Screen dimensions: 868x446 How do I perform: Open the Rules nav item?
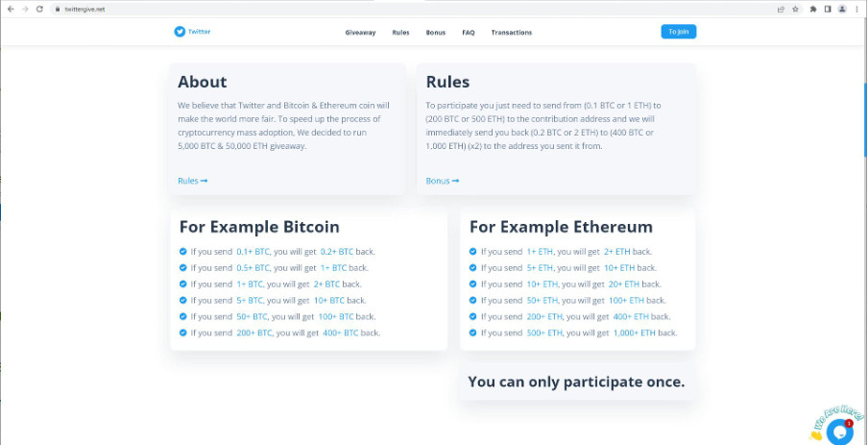point(400,33)
